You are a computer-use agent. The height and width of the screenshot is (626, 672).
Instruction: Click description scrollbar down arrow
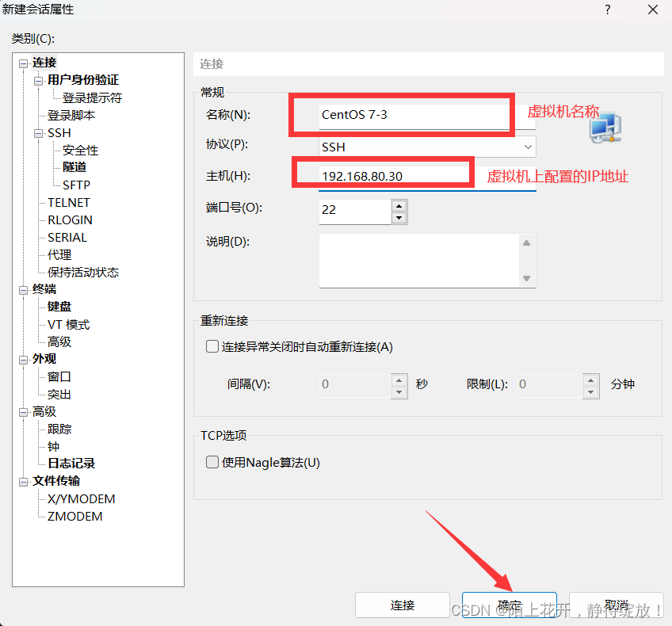[527, 278]
